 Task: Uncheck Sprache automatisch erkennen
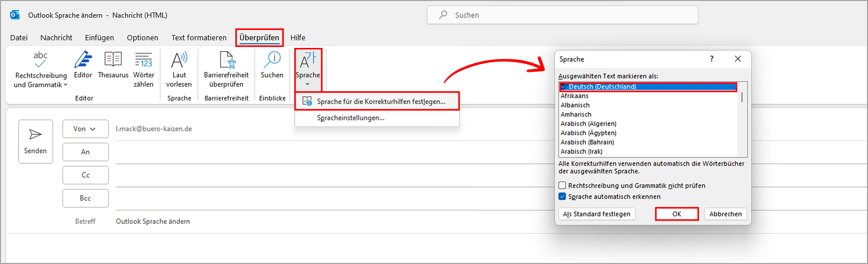click(562, 197)
